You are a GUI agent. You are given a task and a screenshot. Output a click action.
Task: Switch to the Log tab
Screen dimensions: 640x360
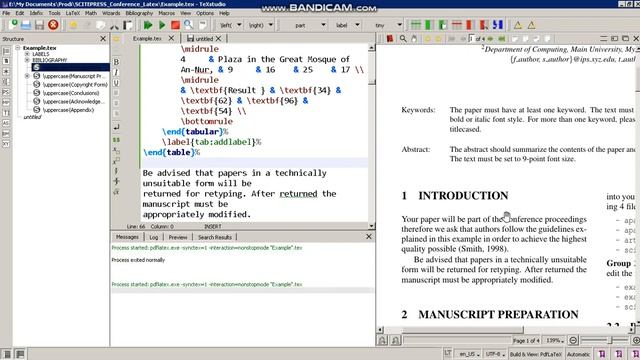click(153, 237)
